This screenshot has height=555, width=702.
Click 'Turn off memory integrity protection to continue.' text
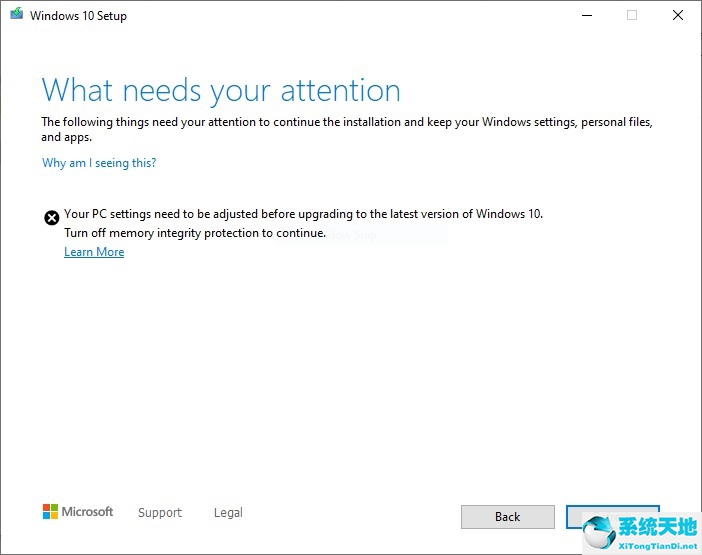pos(195,233)
